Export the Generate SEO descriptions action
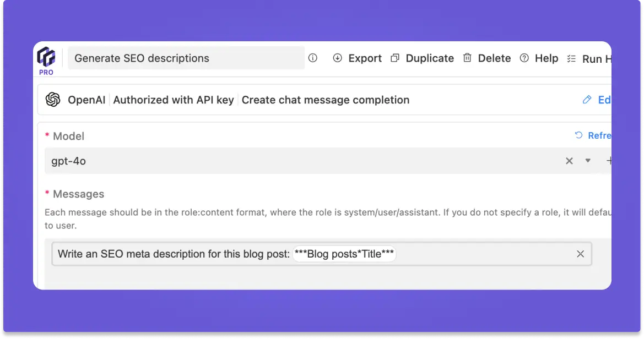The image size is (644, 339). (x=358, y=58)
